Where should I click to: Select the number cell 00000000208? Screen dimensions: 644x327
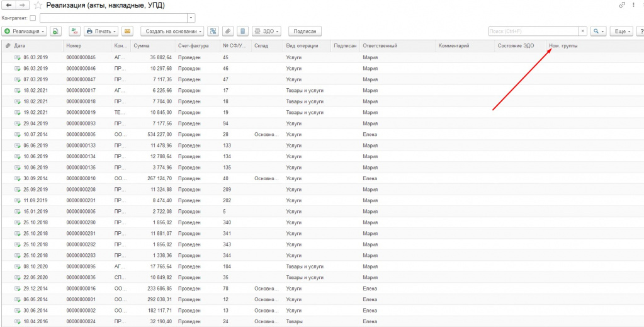(x=81, y=189)
